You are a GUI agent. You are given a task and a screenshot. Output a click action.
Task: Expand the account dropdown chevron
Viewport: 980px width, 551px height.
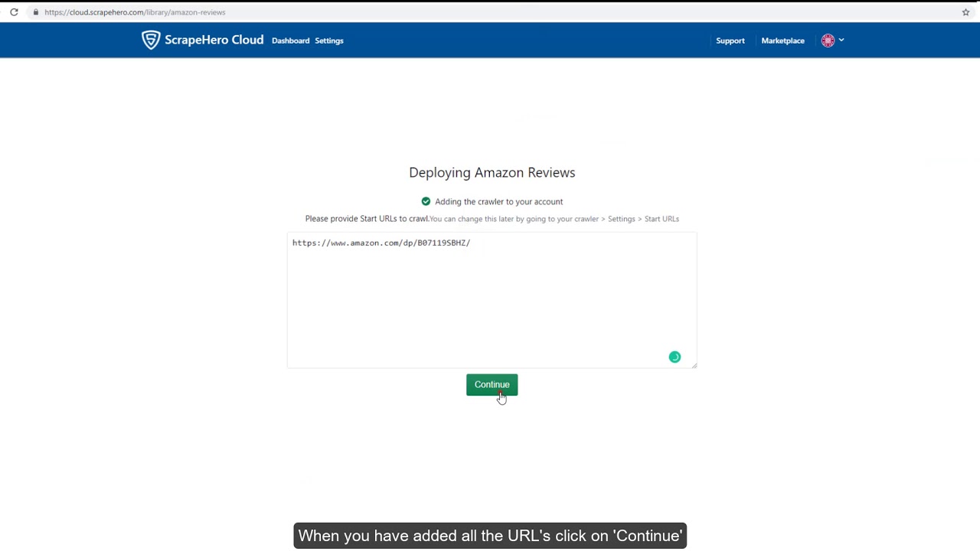coord(841,41)
